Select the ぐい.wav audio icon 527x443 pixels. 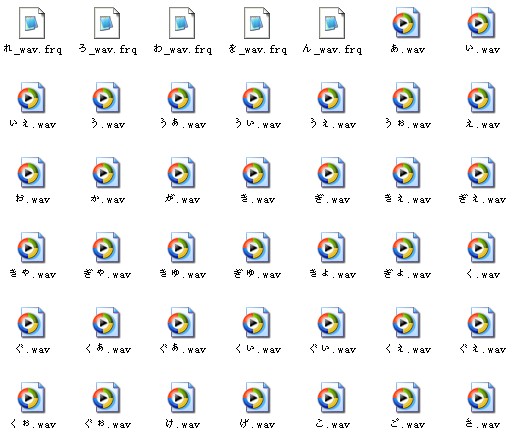click(331, 322)
